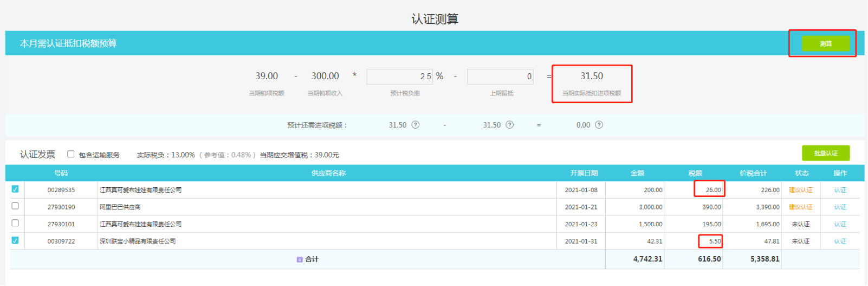Viewport: 868px width, 286px height.
Task: Click amount 42.31 cell
Action: tap(635, 241)
